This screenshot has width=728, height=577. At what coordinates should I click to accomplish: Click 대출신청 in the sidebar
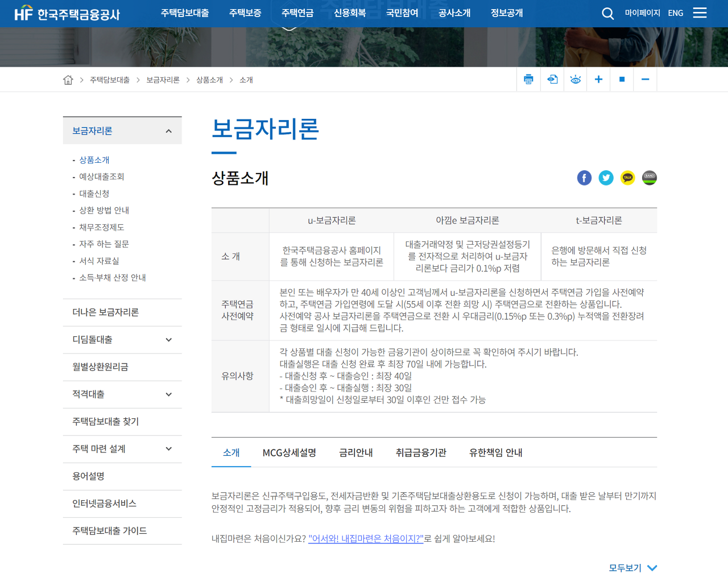pos(94,193)
